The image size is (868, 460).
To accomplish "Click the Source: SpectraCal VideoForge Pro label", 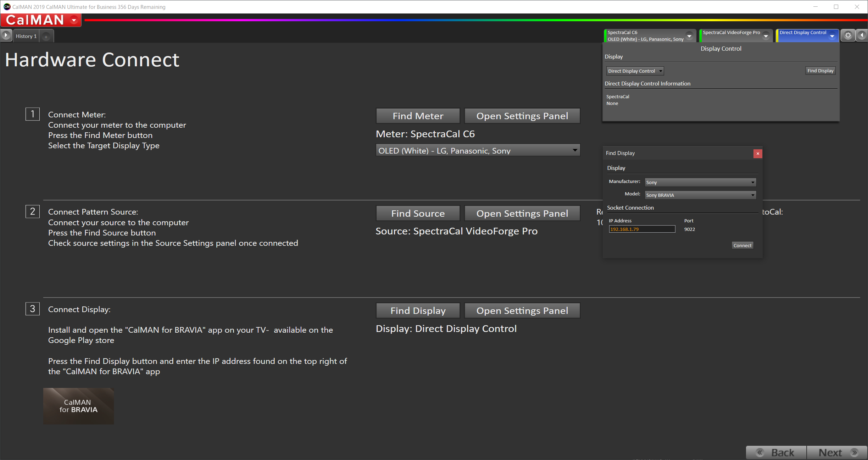I will (x=456, y=231).
